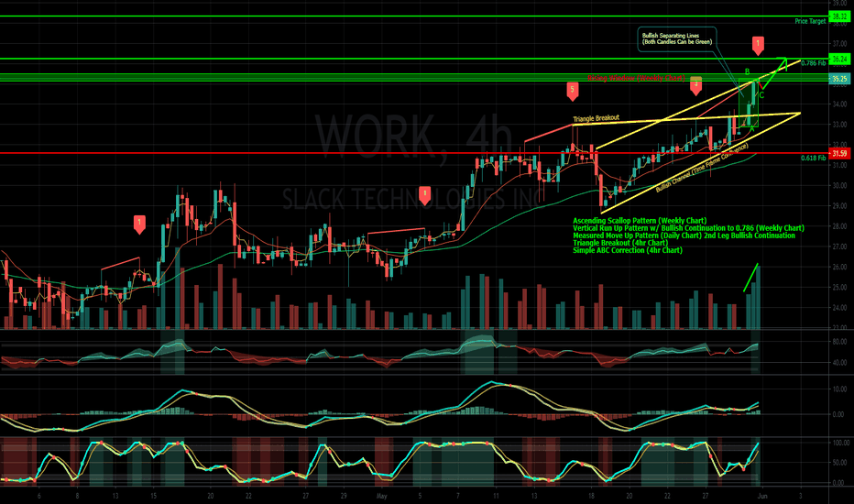Open the 'Bullish Separating Lines' callout note

coord(677,38)
